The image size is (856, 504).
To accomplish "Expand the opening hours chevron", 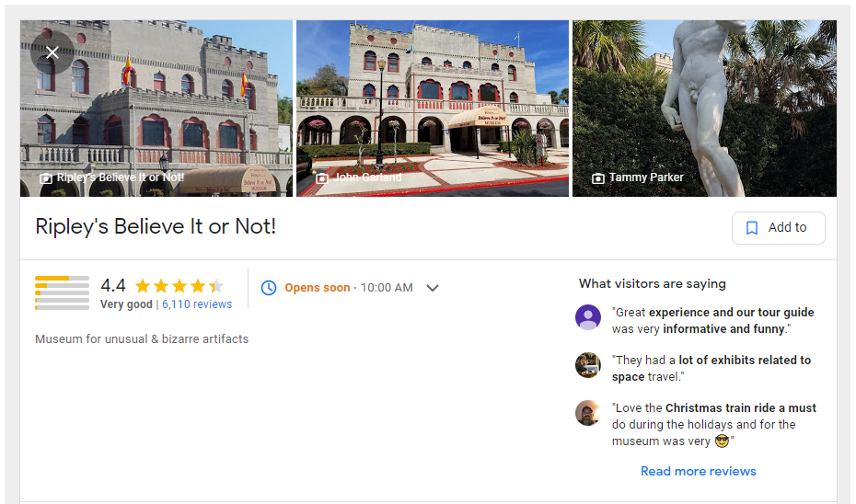I will 433,288.
